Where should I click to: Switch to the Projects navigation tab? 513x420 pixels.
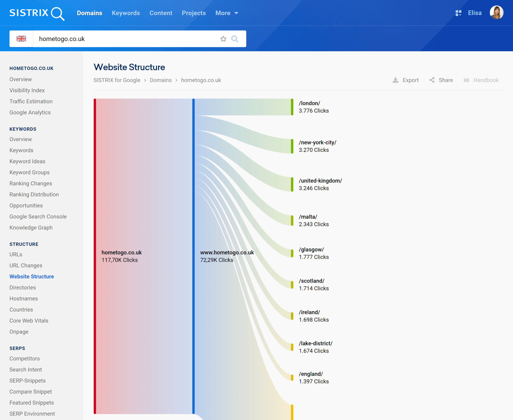(x=194, y=13)
